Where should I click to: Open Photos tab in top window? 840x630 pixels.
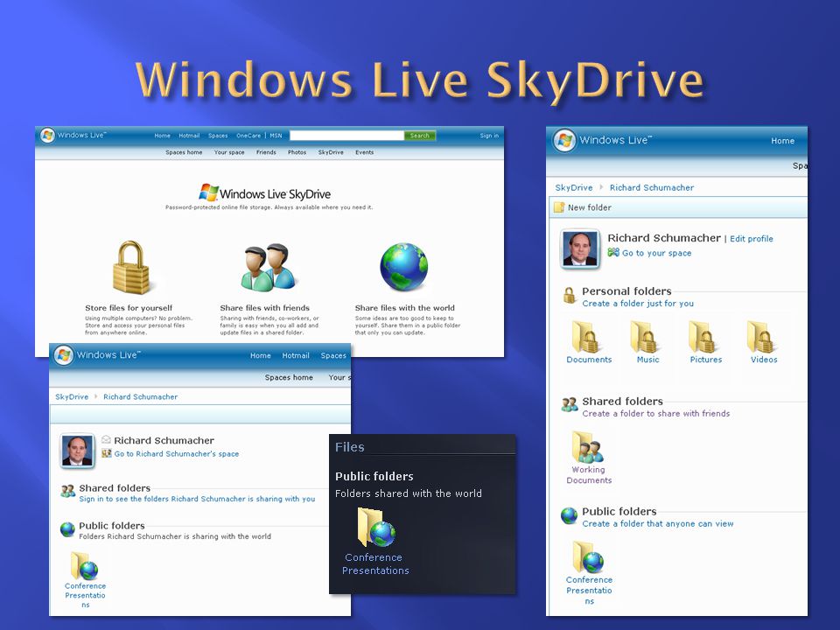(x=297, y=152)
